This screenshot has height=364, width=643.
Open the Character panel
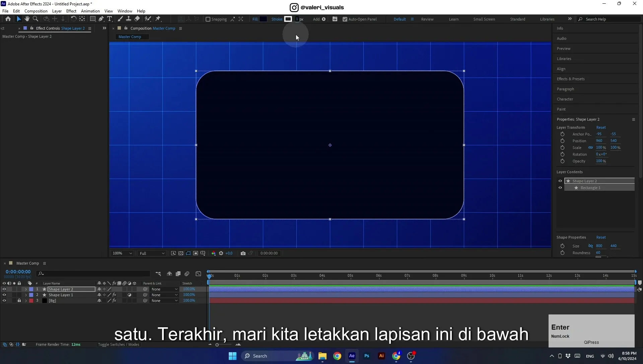click(x=565, y=99)
